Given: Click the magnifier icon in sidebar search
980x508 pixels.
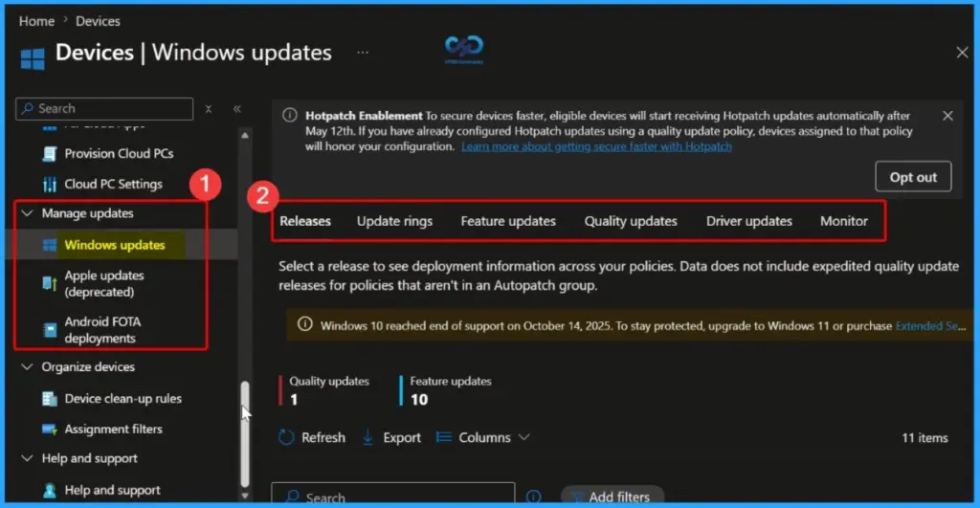Looking at the screenshot, I should pyautogui.click(x=27, y=109).
